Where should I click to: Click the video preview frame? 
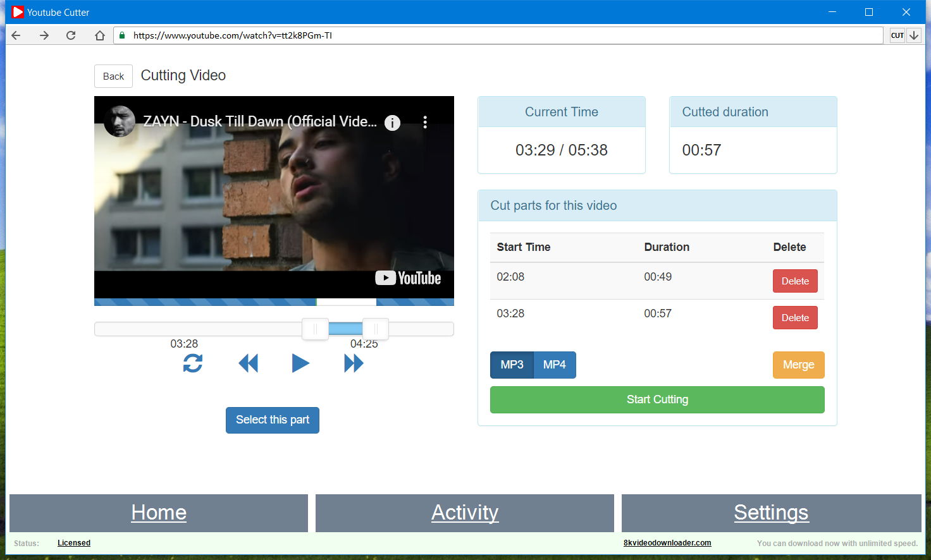(x=274, y=197)
